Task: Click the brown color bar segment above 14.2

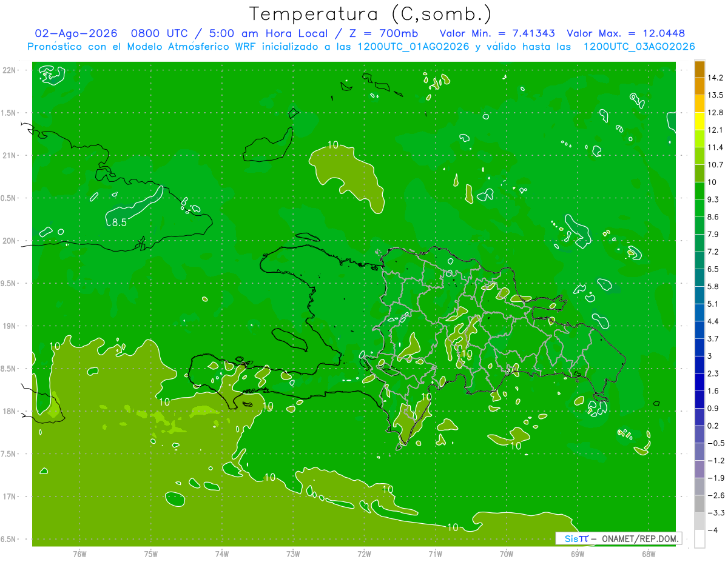Action: point(699,69)
